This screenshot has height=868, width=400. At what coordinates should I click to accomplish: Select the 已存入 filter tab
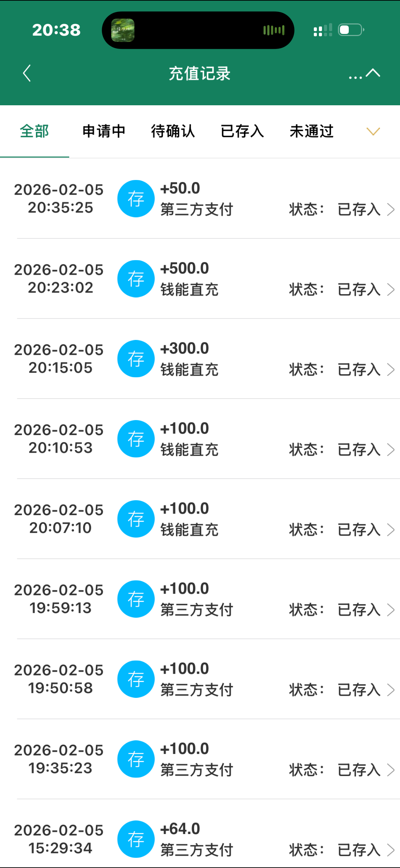pyautogui.click(x=242, y=131)
